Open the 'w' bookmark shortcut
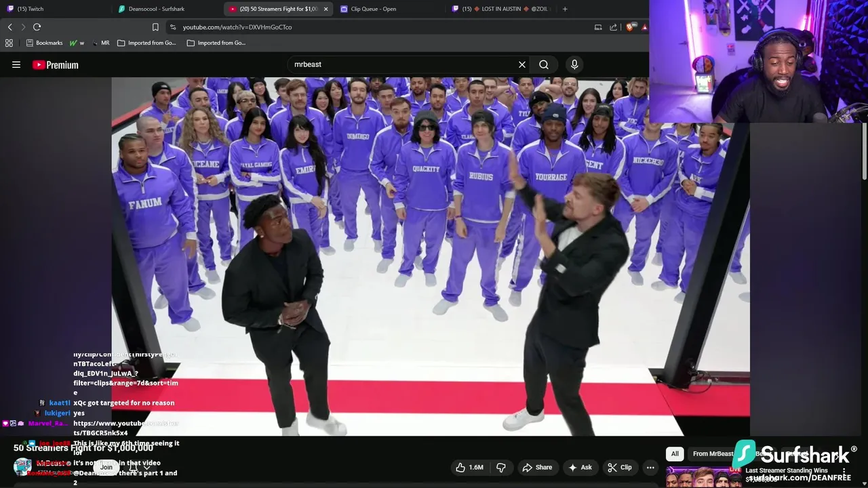 (x=77, y=43)
